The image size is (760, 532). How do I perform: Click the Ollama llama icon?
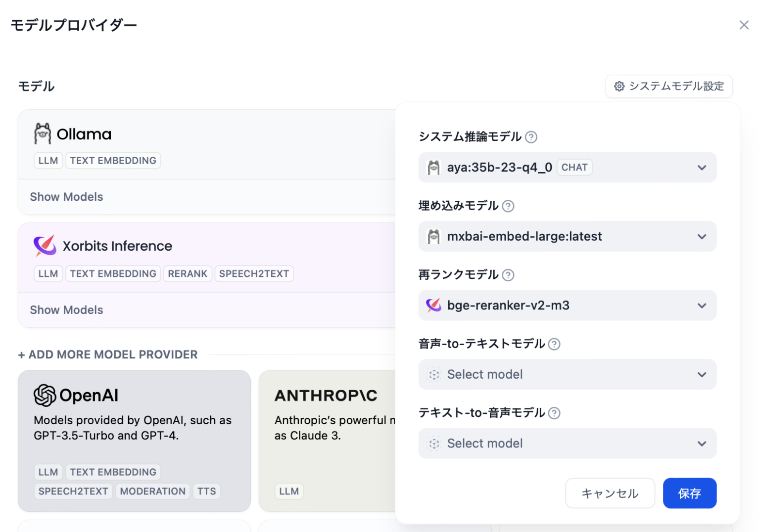[x=43, y=133]
